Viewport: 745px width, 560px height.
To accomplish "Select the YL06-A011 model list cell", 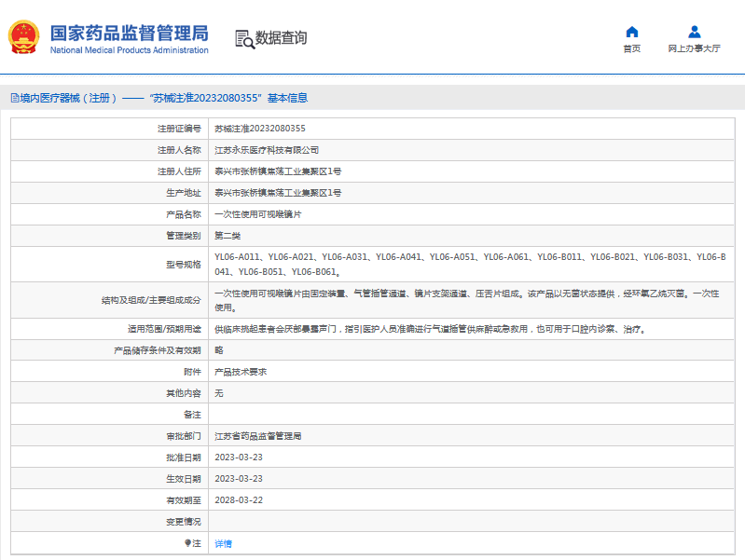I will pos(470,264).
